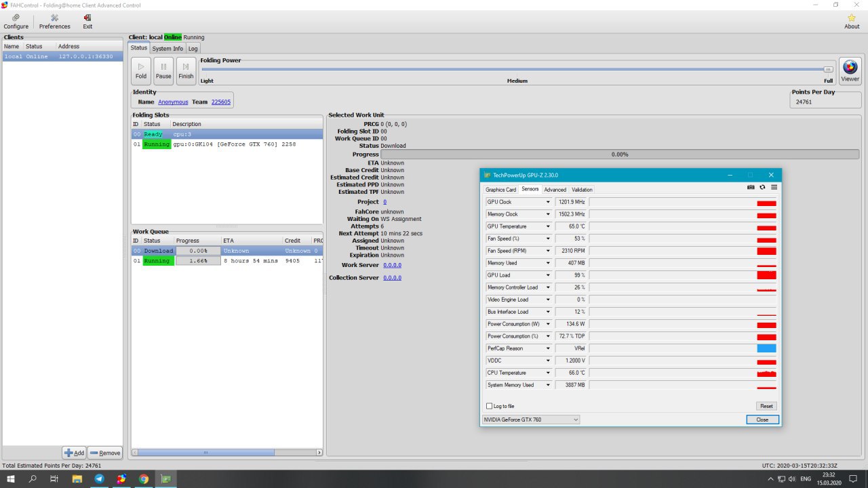This screenshot has width=868, height=488.
Task: Select folding slot 01 GeForce GTX 760
Action: tap(227, 144)
